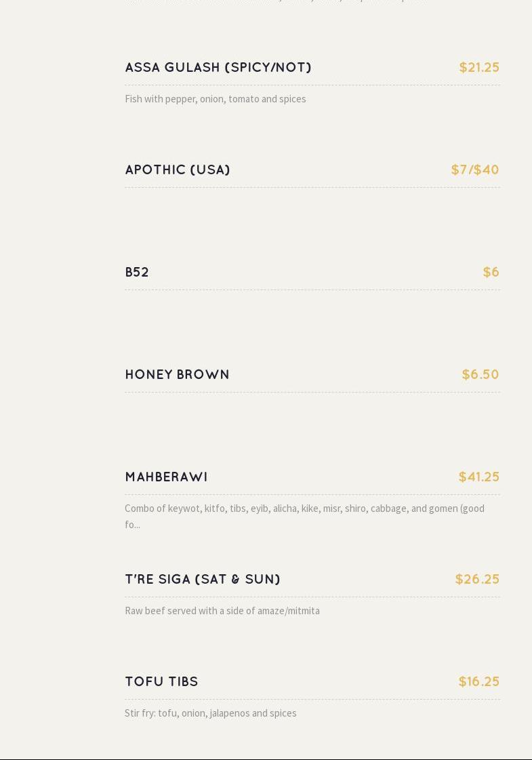The image size is (532, 760).
Task: Click the $21.25 price for Assa Gulash
Action: tap(479, 67)
